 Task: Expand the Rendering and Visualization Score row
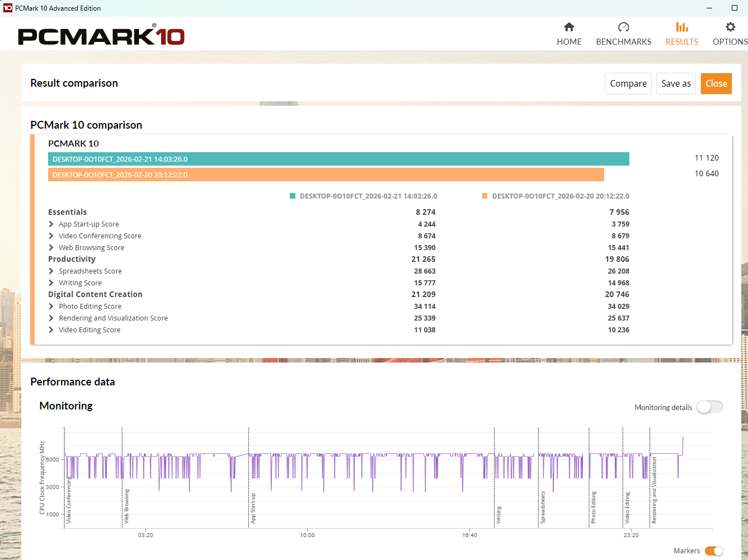click(51, 318)
